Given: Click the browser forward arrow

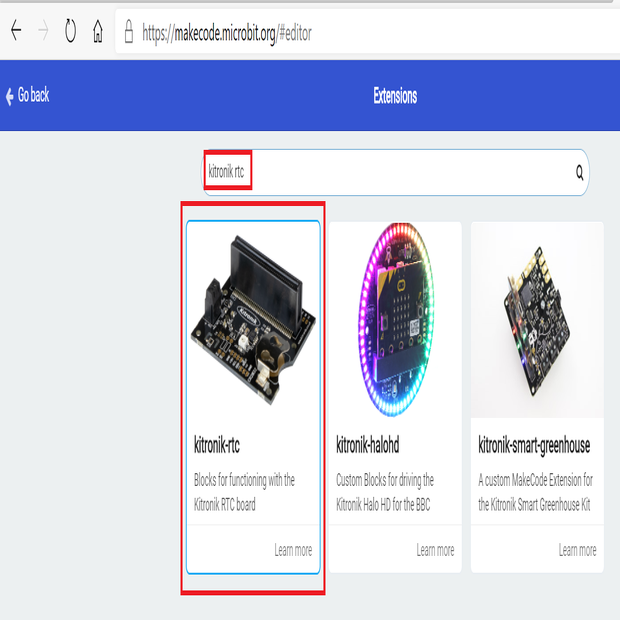Looking at the screenshot, I should (42, 31).
